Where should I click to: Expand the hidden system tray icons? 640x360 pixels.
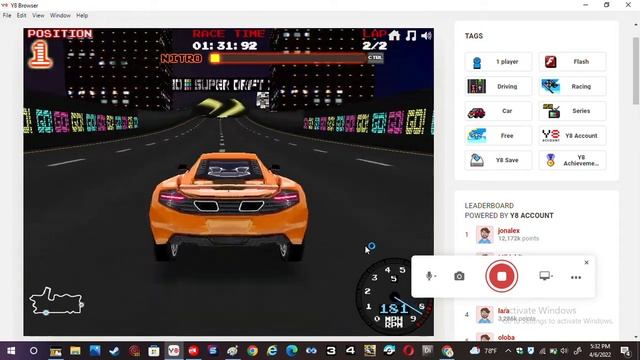508,351
